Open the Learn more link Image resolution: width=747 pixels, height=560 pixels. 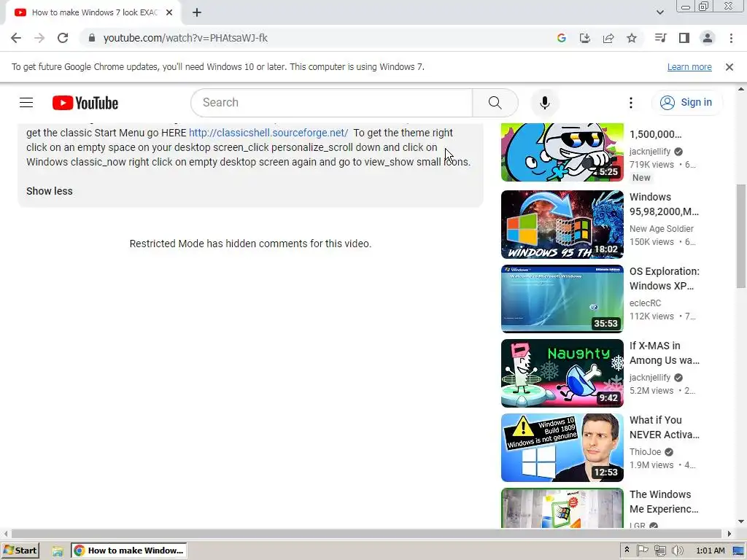click(689, 67)
